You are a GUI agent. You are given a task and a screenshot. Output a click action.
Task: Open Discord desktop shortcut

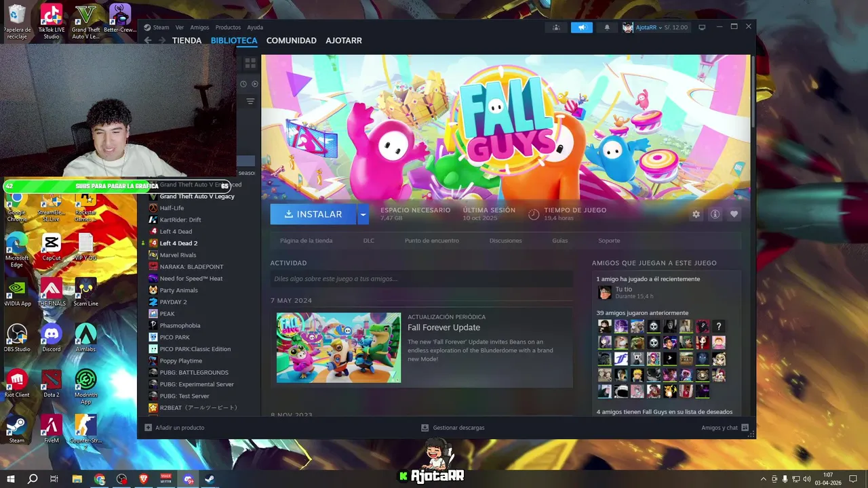pyautogui.click(x=52, y=338)
